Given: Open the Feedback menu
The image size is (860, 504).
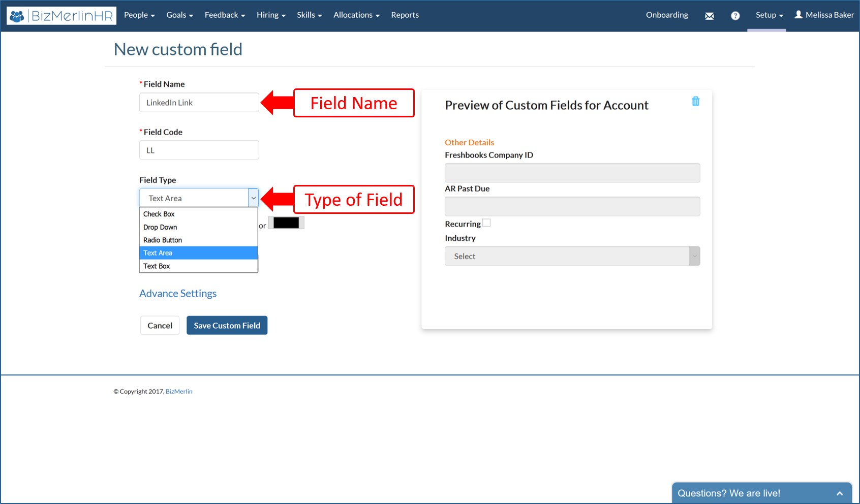Looking at the screenshot, I should [225, 15].
